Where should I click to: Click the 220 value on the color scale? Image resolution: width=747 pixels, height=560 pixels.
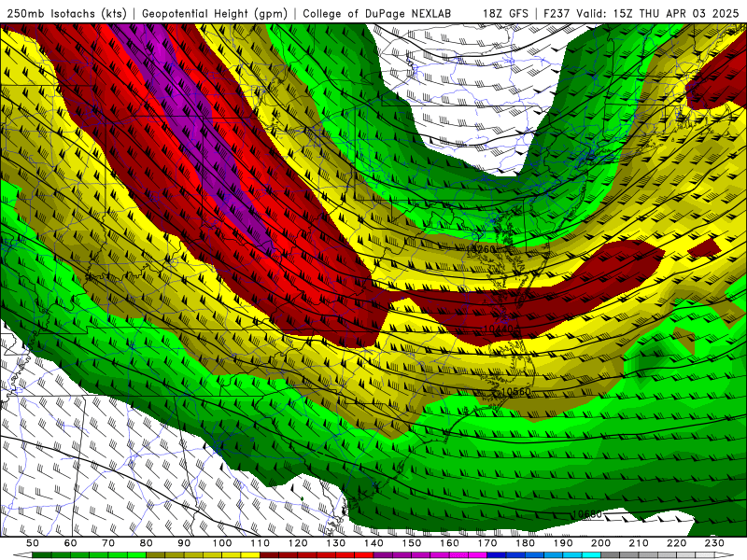(x=676, y=543)
